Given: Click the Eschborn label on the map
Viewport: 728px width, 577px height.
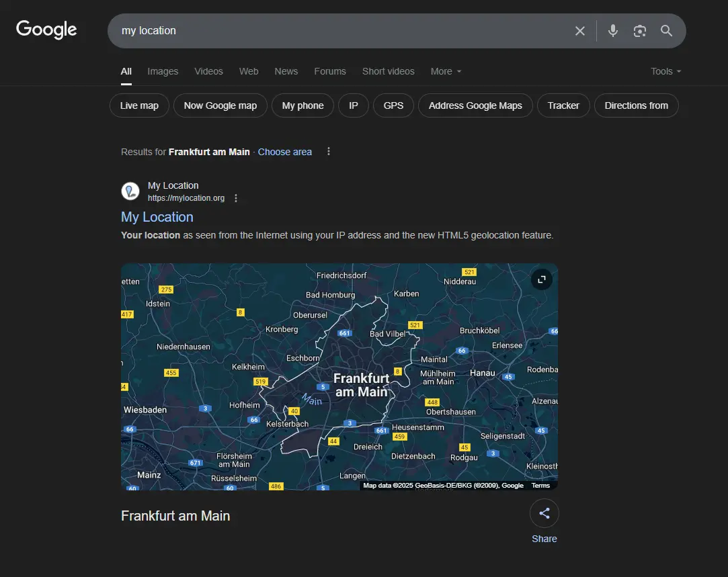Looking at the screenshot, I should click(302, 358).
